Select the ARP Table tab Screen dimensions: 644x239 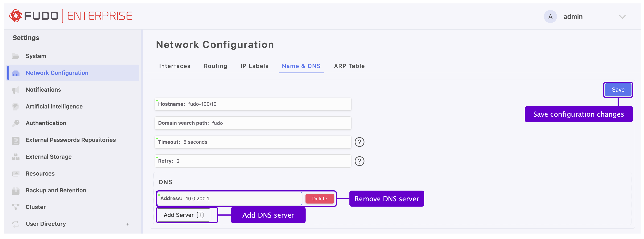click(349, 66)
